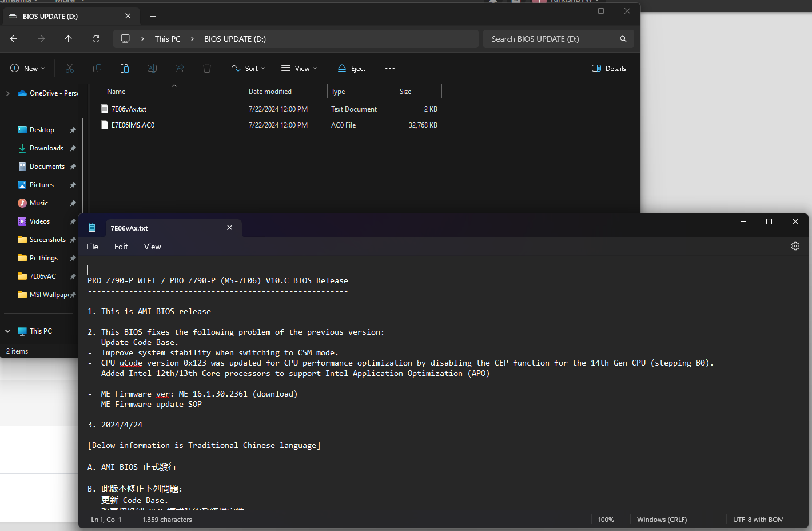Screen dimensions: 812x531
Task: Expand the chevron before This PC in address bar
Action: 142,39
